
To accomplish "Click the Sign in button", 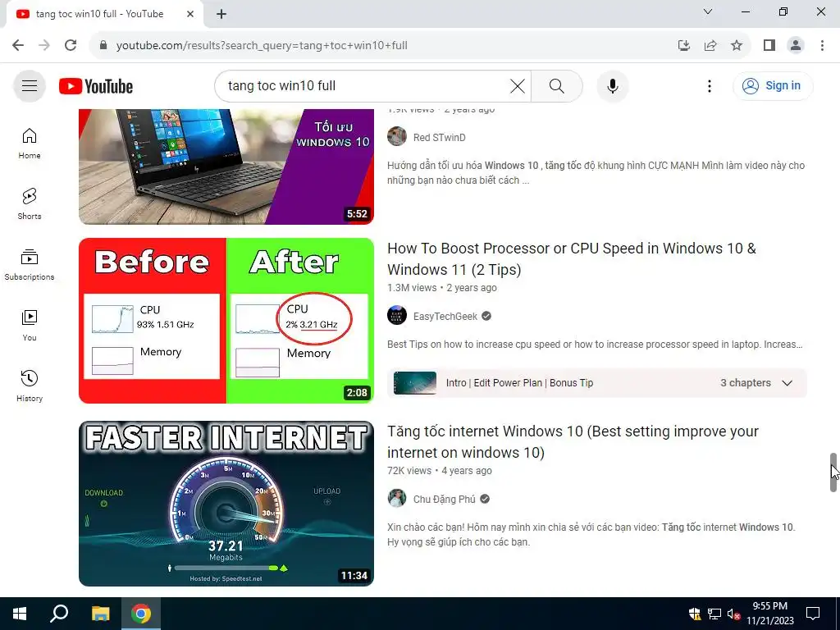I will 772,85.
